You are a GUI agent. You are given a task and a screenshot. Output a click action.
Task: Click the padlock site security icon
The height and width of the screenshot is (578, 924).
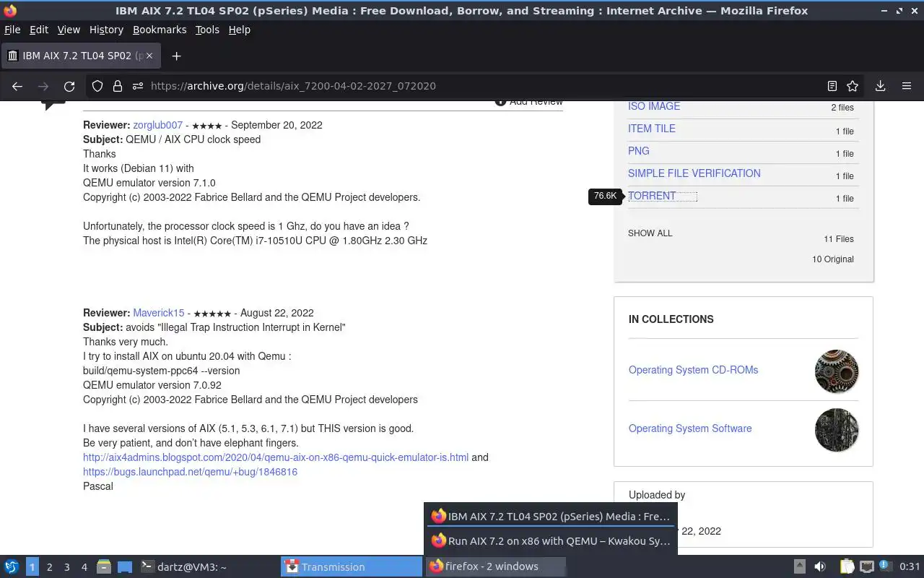tap(118, 86)
